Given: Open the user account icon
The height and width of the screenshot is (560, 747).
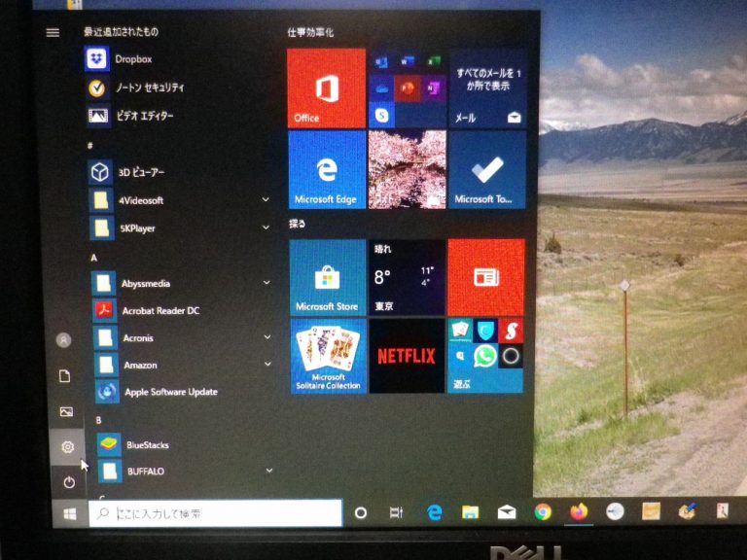Looking at the screenshot, I should click(x=64, y=340).
